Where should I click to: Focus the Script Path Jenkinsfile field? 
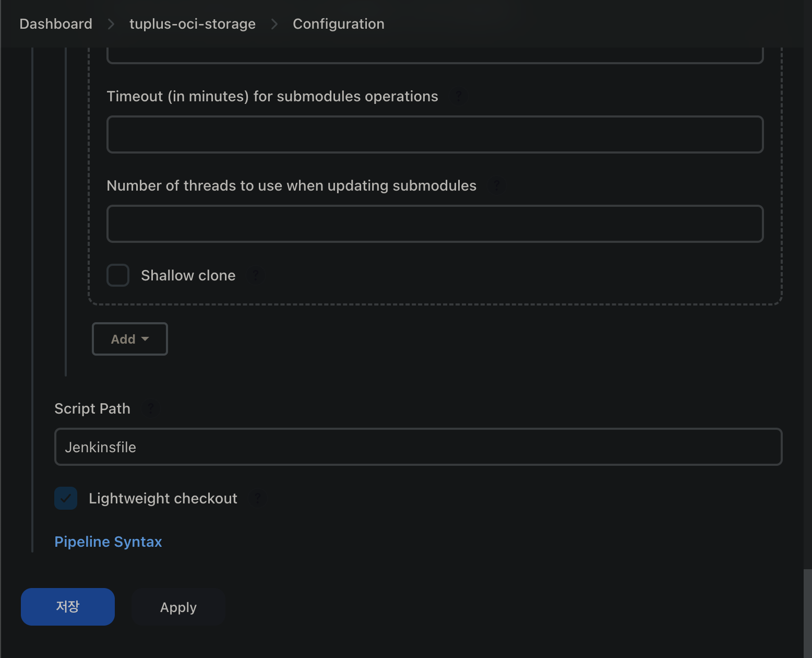418,447
